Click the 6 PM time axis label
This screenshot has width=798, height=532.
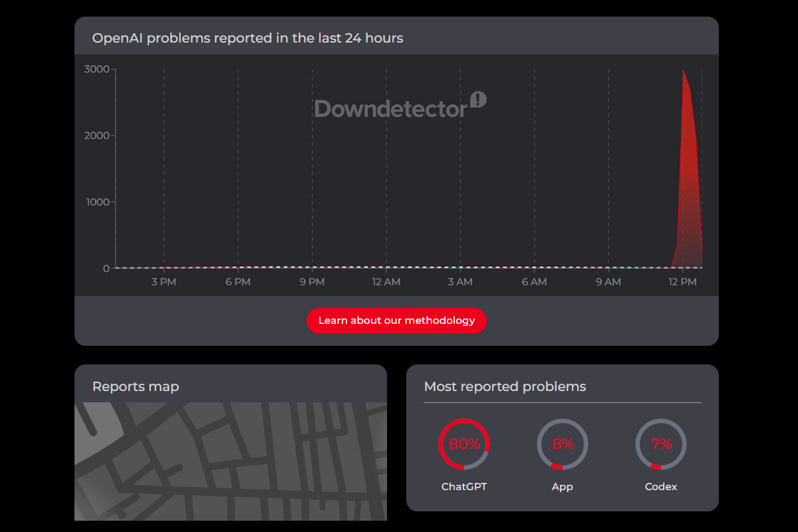(x=237, y=282)
